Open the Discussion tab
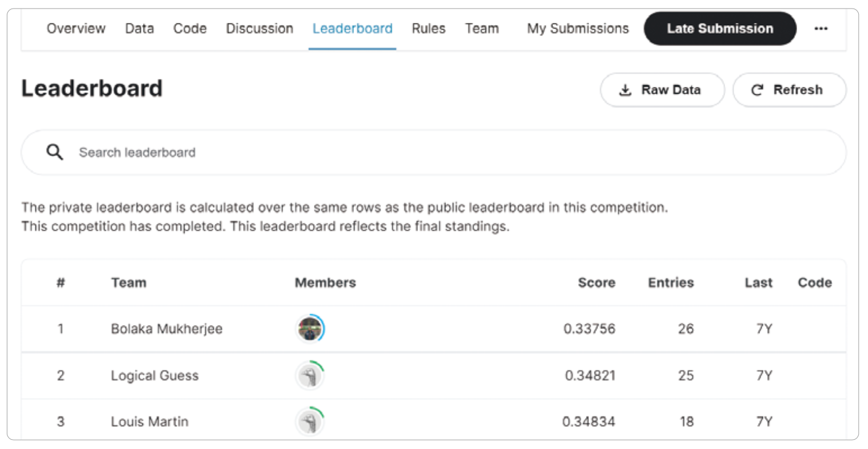868x449 pixels. tap(260, 29)
